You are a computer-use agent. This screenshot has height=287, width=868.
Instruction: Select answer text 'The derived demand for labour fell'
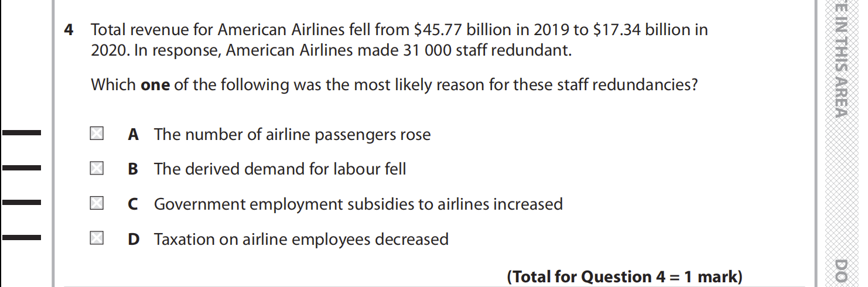280,169
